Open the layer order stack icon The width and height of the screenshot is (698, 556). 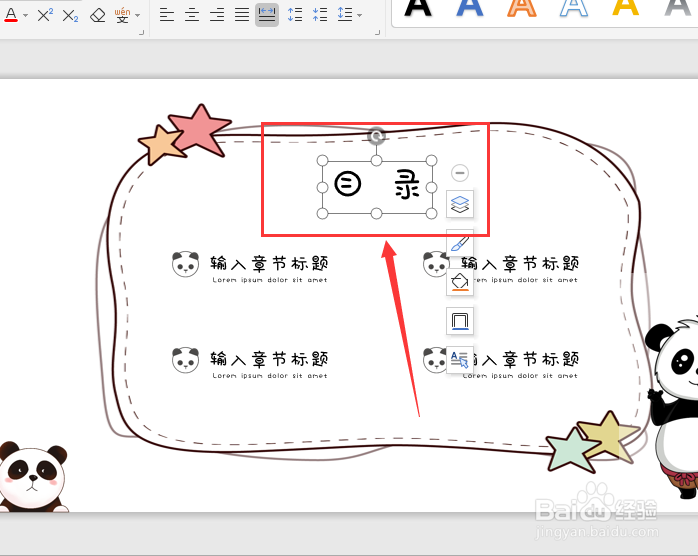point(460,204)
